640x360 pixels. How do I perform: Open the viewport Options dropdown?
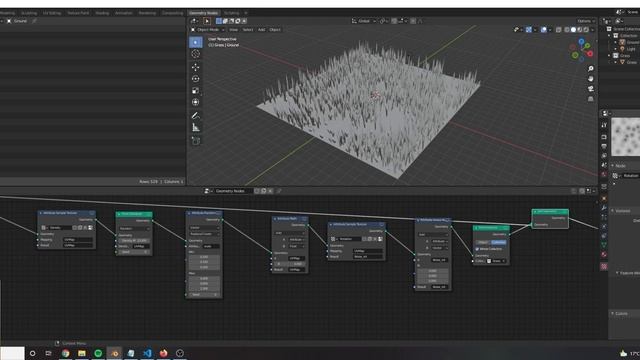pyautogui.click(x=586, y=21)
